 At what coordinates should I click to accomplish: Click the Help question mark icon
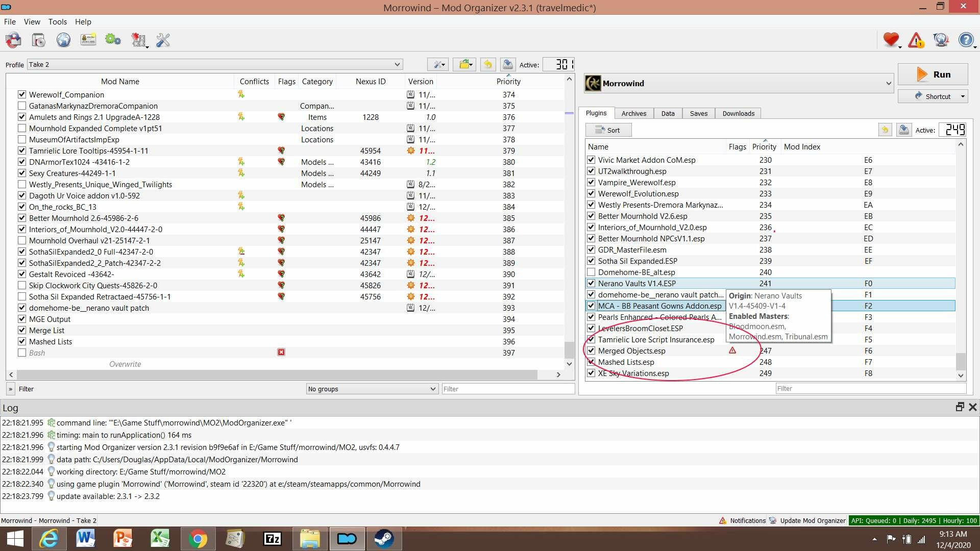tap(966, 40)
